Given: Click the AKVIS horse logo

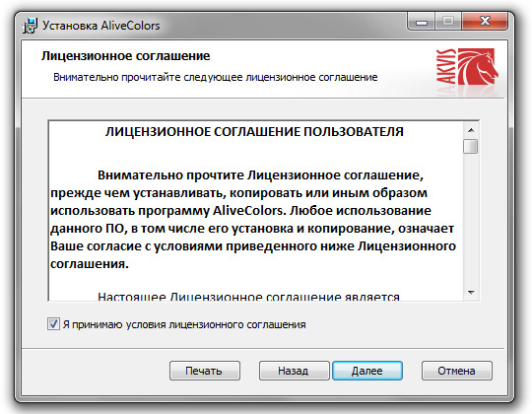Looking at the screenshot, I should click(467, 66).
